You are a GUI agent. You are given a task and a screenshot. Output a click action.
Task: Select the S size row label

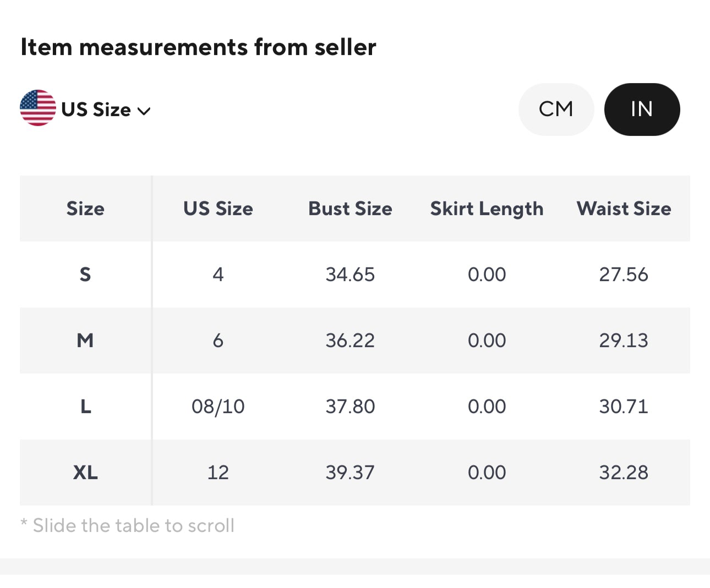coord(85,274)
